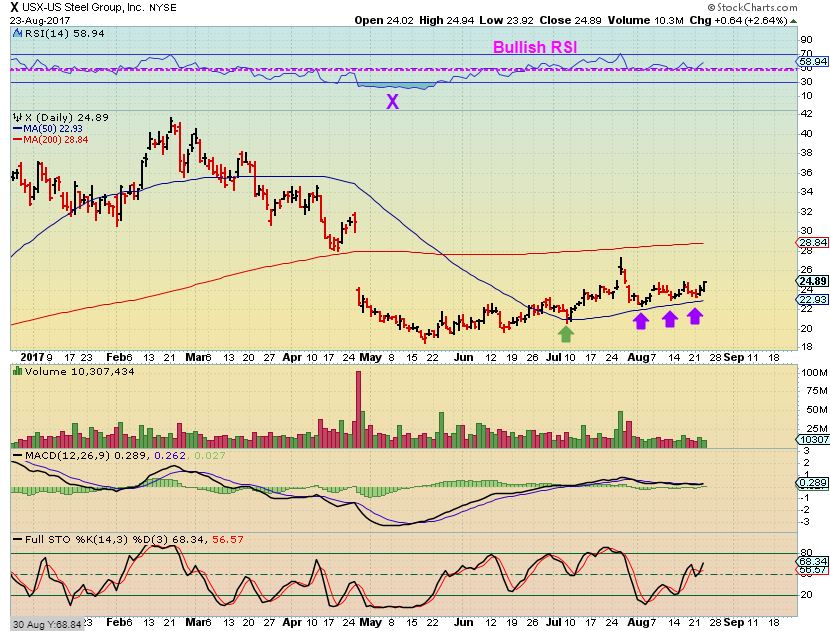This screenshot has width=830, height=631.
Task: Click the volume icon by the Volume label
Action: coord(17,372)
